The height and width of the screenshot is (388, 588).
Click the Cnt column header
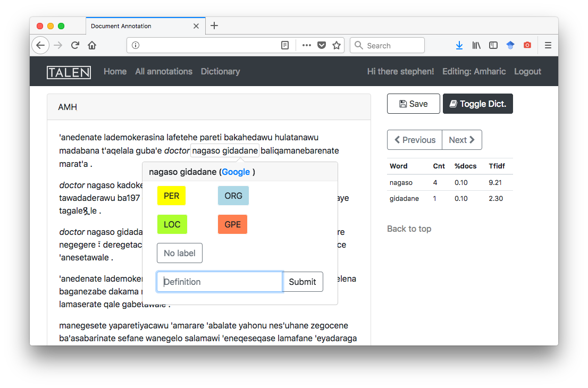(x=439, y=166)
